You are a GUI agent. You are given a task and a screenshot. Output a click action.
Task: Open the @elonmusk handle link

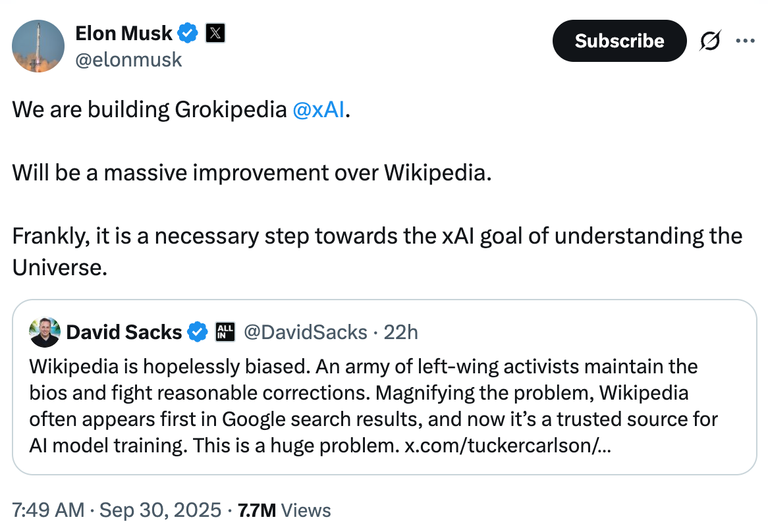(x=128, y=60)
